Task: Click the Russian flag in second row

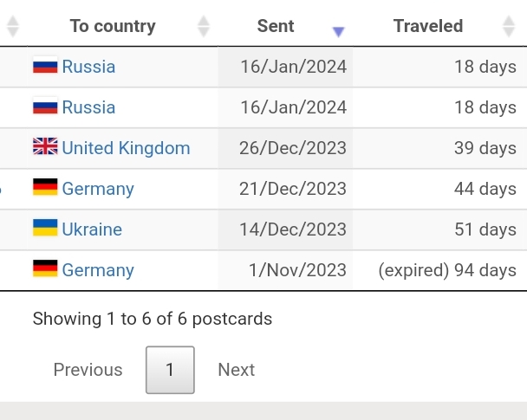Action: click(x=45, y=107)
